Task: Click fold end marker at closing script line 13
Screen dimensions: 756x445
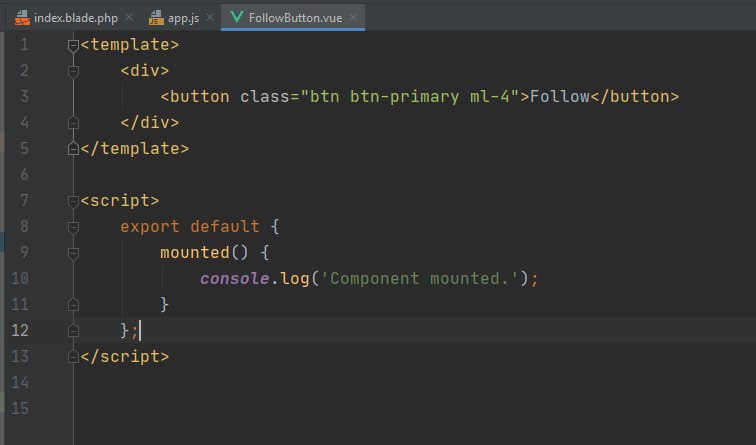Action: 73,357
